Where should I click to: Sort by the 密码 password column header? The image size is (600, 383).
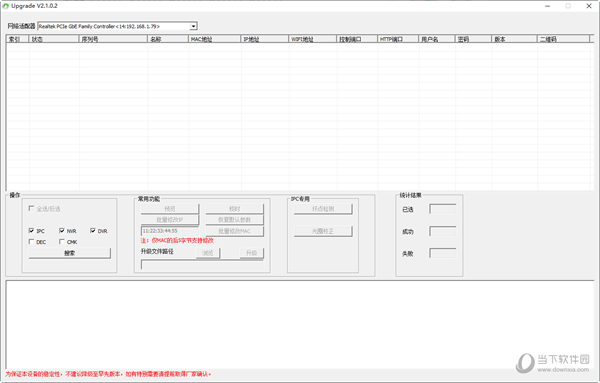point(473,39)
